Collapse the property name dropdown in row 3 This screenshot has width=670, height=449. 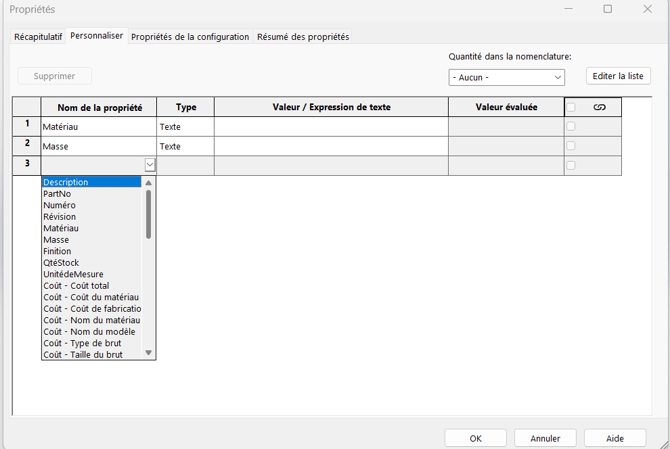point(150,165)
